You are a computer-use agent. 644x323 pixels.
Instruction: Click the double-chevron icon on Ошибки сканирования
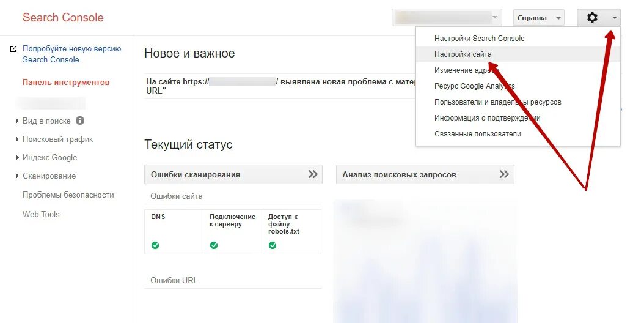313,174
